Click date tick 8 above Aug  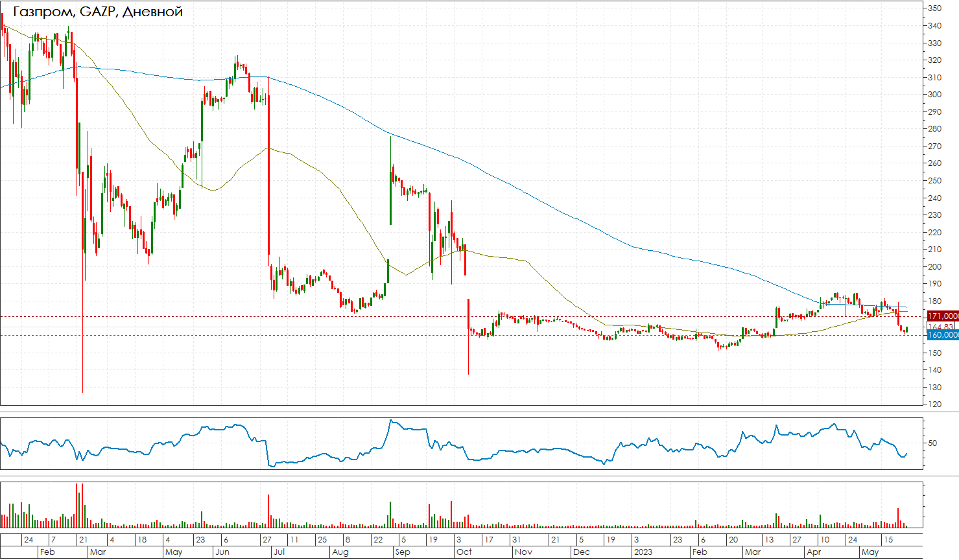click(x=348, y=540)
